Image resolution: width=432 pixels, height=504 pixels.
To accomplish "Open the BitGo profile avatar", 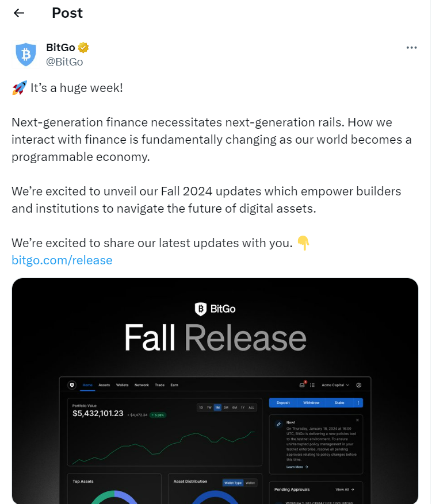I will click(x=25, y=54).
